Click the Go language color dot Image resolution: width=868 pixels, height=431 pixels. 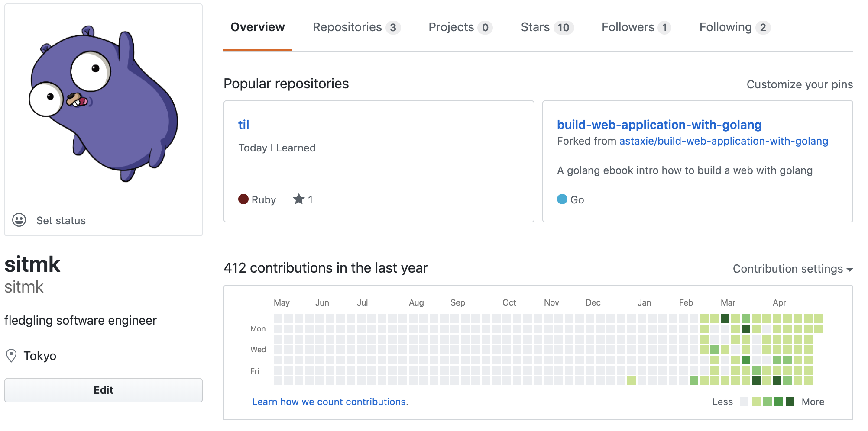[562, 199]
